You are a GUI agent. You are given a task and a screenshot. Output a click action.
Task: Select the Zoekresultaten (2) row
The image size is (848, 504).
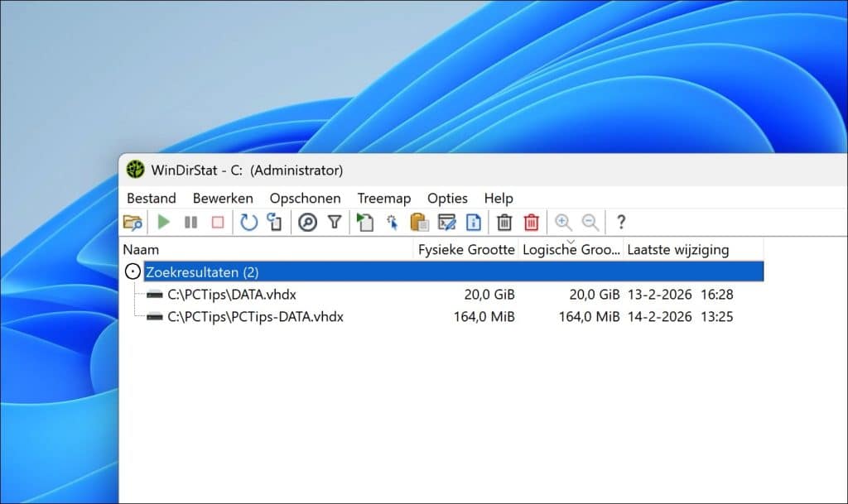coord(453,271)
